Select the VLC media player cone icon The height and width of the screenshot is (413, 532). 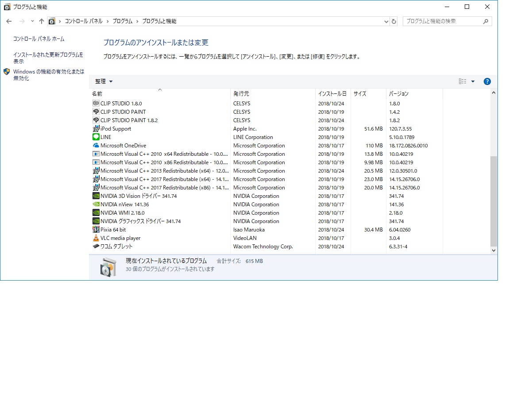pos(96,238)
